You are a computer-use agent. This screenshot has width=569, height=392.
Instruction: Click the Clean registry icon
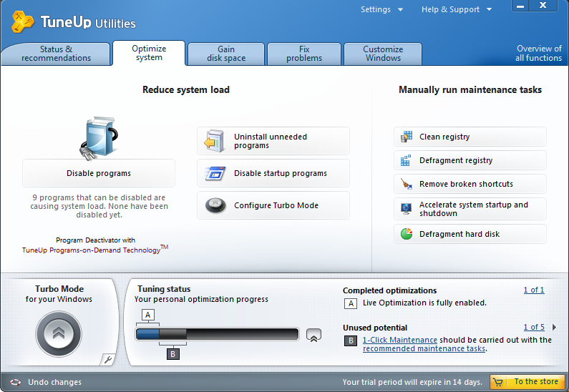pos(407,137)
